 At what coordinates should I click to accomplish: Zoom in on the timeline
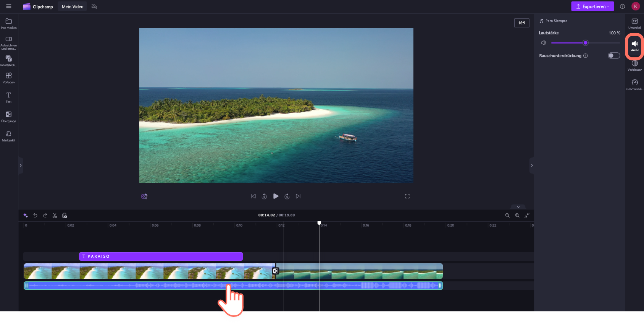(x=517, y=216)
